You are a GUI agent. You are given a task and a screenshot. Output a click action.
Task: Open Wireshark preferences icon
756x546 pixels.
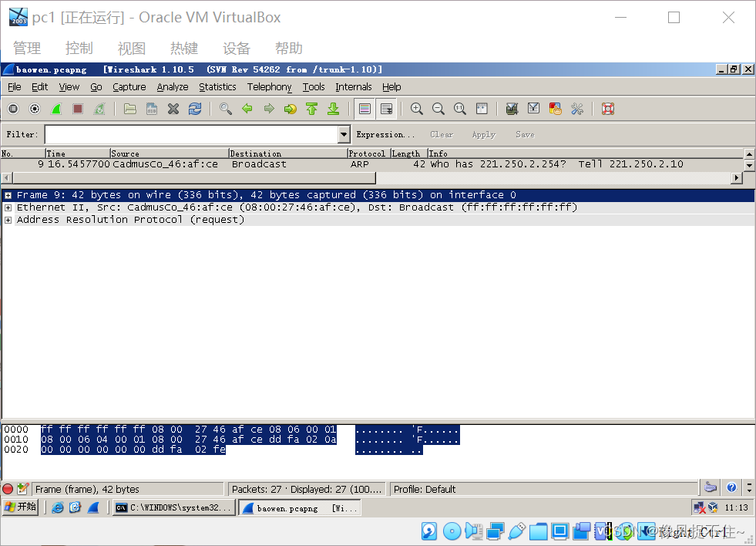coord(576,109)
